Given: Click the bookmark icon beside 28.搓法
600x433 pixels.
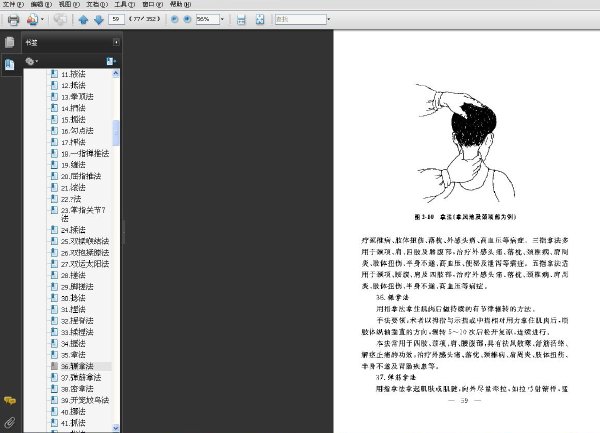Looking at the screenshot, I should 55,275.
